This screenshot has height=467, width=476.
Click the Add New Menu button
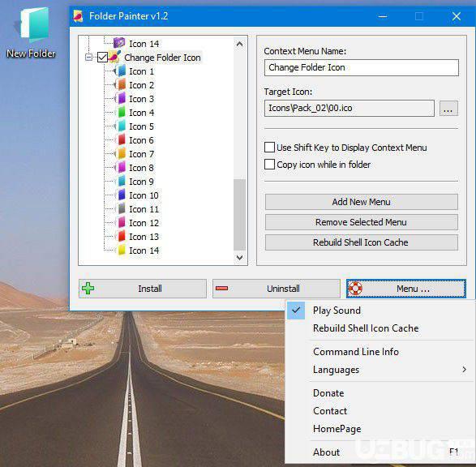point(361,202)
